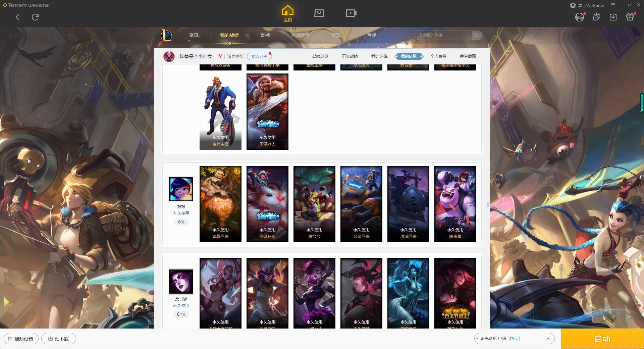Expand the left side panel arrow
The height and width of the screenshot is (349, 644).
click(2, 187)
